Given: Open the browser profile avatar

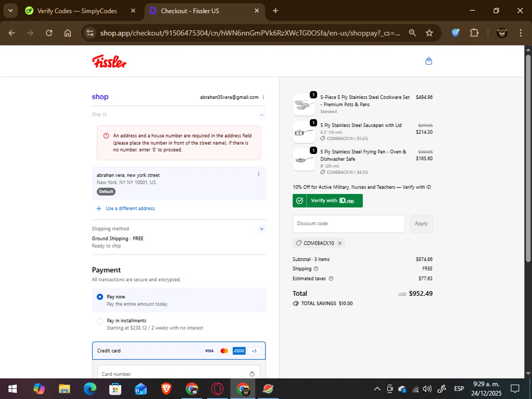Looking at the screenshot, I should tap(502, 33).
